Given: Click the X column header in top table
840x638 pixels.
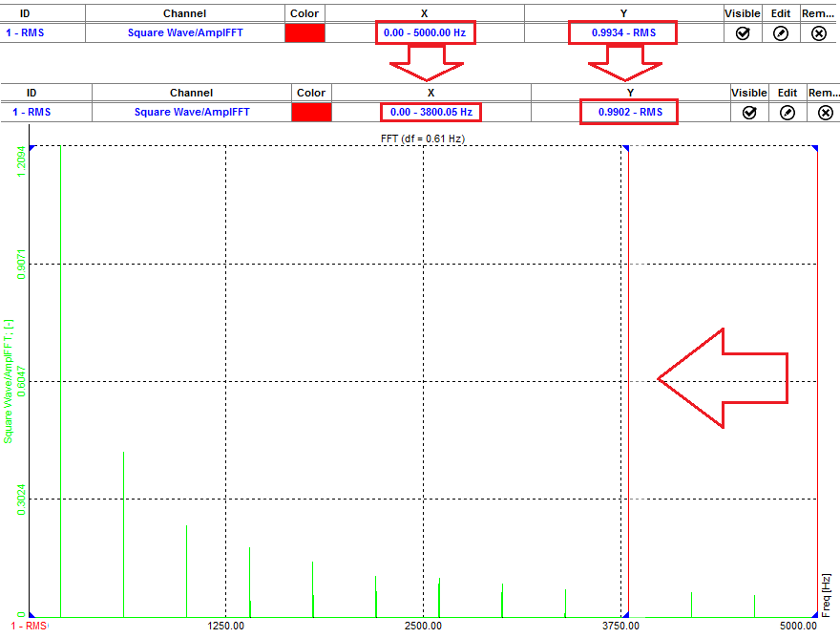Looking at the screenshot, I should tap(424, 13).
